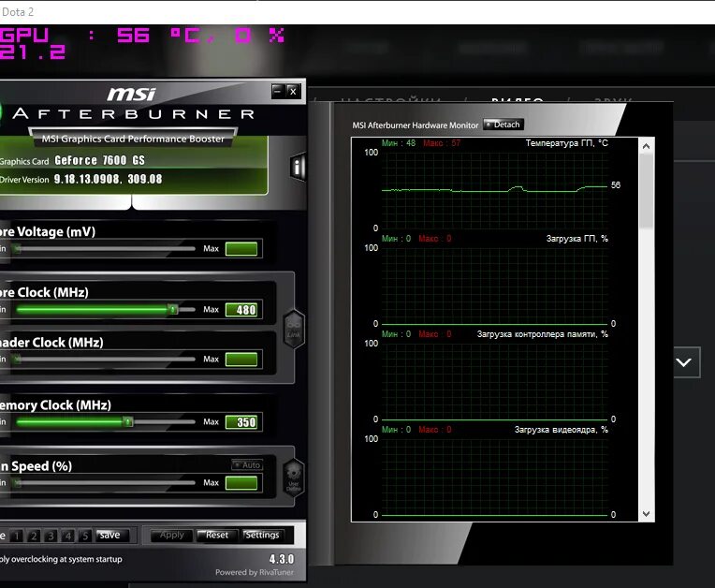Click the 'MSI Afterburner Hardware Monitor' title
The image size is (715, 588).
pyautogui.click(x=415, y=125)
